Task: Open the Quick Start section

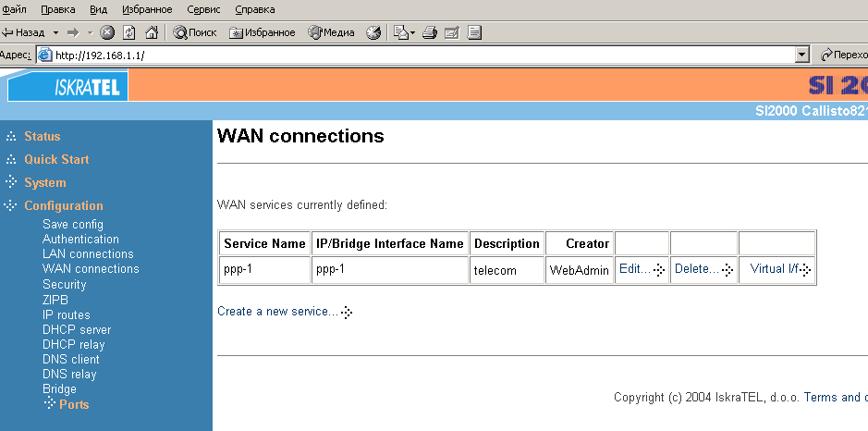Action: coord(56,160)
